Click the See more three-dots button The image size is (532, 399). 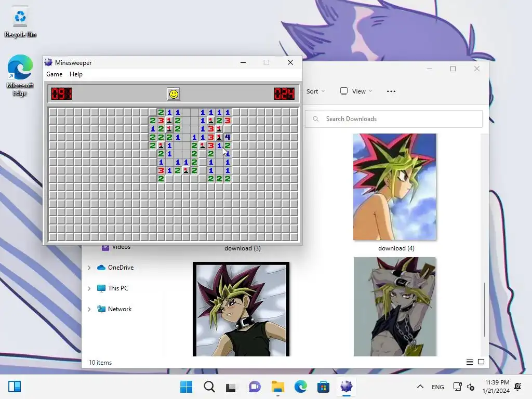point(391,91)
